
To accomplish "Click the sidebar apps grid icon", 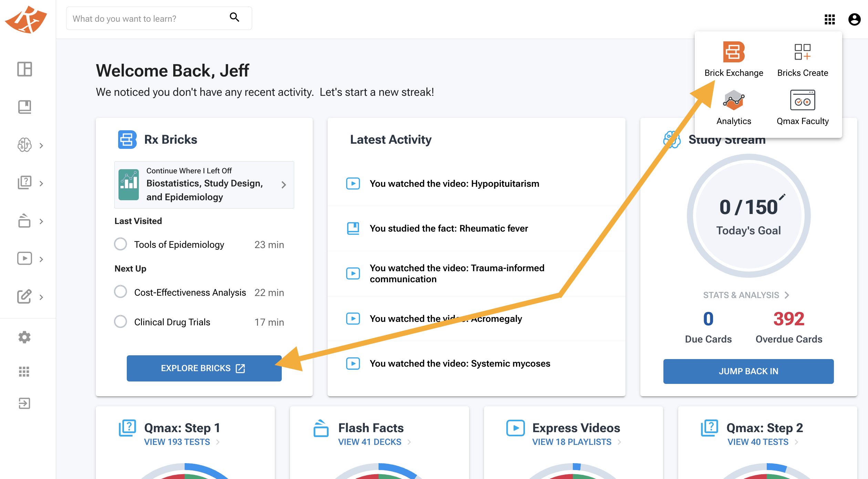I will [x=24, y=371].
